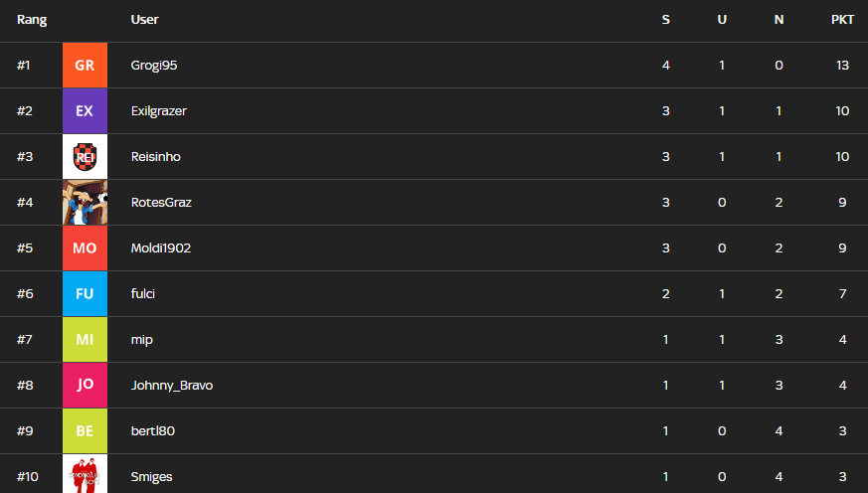Open the Exilgrazer username link
The width and height of the screenshot is (868, 493).
point(158,111)
